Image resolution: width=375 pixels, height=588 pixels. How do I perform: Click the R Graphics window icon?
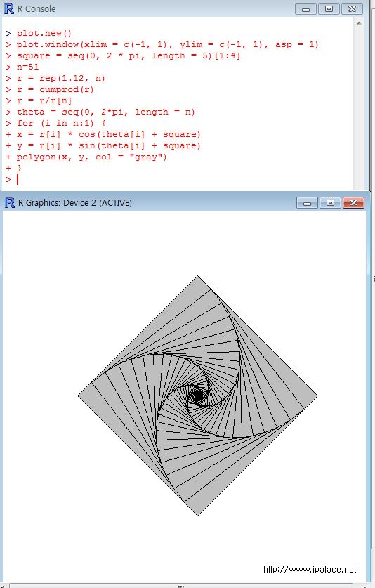pos(10,203)
